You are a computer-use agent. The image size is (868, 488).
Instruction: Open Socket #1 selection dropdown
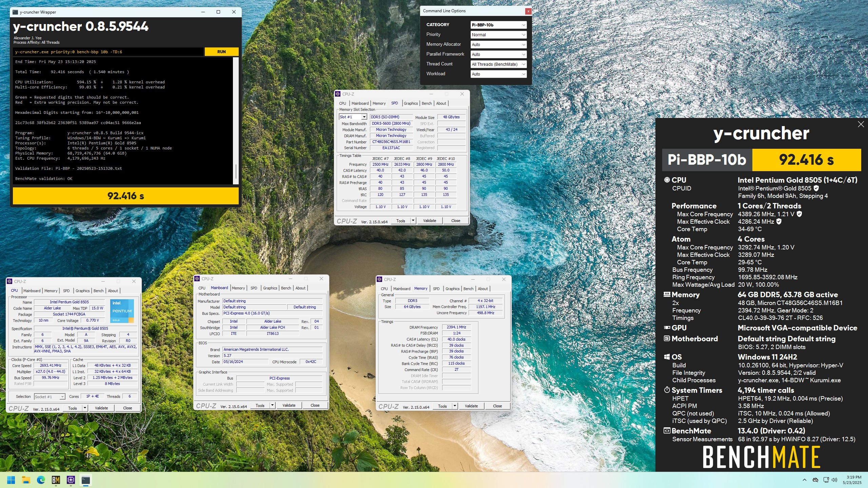(50, 396)
